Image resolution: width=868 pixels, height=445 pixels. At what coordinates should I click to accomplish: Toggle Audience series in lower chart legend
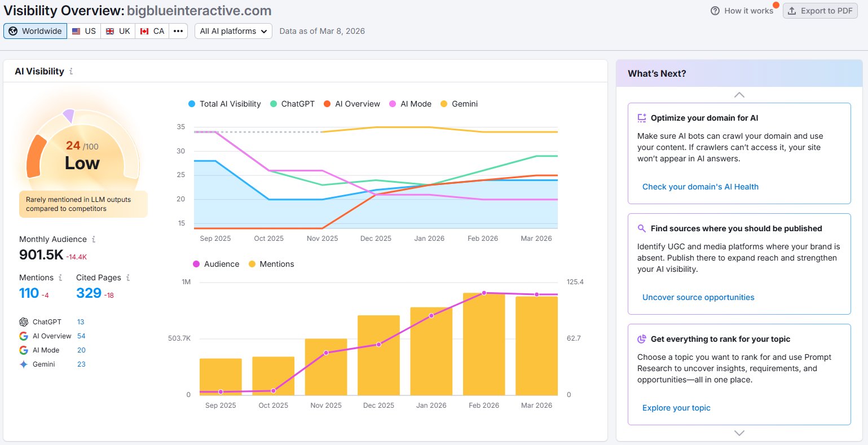216,264
